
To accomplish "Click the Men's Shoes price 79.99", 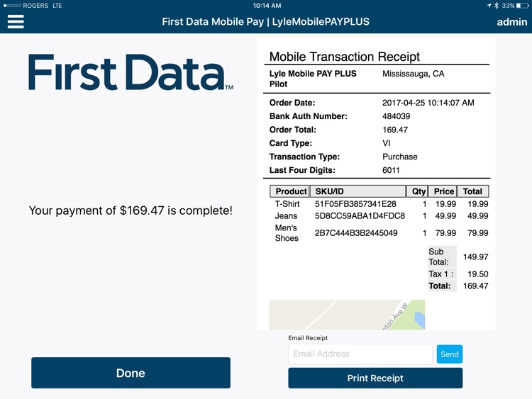I will (445, 233).
